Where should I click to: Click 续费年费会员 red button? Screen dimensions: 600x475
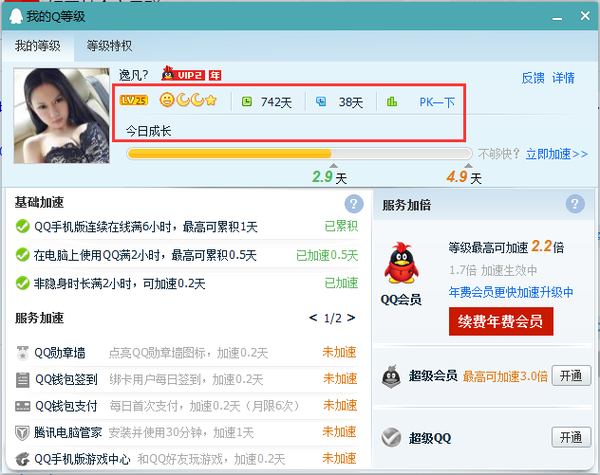tap(501, 322)
